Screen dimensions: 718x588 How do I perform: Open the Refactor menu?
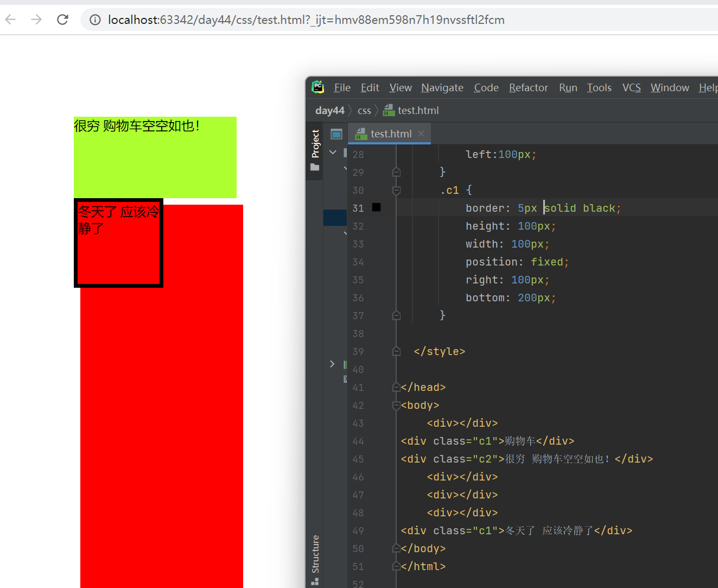coord(529,87)
